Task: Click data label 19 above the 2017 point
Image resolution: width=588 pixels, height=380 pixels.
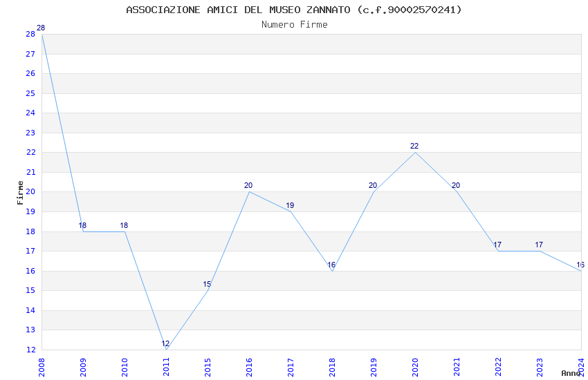Action: [x=290, y=205]
